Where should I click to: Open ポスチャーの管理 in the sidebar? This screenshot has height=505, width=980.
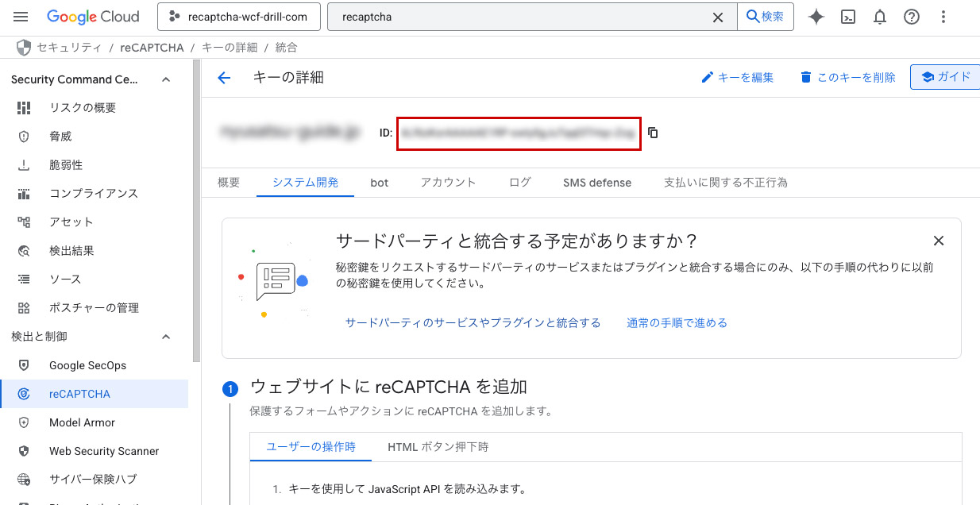[x=95, y=308]
